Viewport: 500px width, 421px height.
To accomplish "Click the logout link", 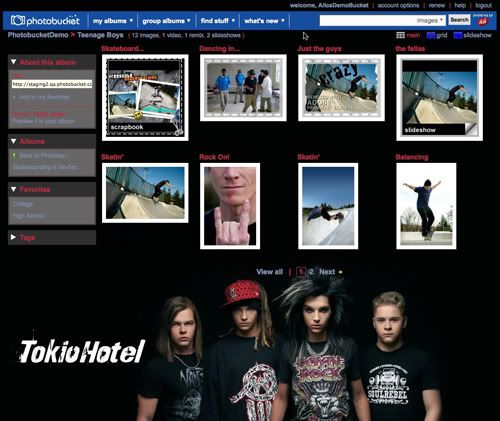I will click(x=483, y=5).
